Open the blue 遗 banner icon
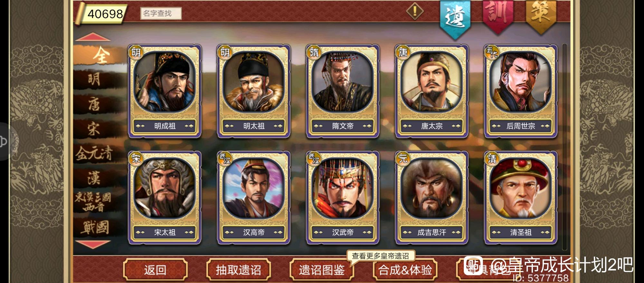644x283 pixels. point(455,18)
